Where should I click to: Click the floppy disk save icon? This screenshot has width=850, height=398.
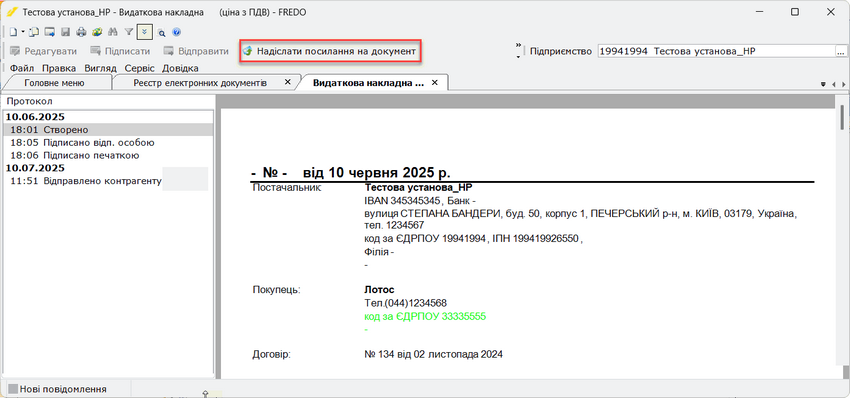tap(65, 32)
